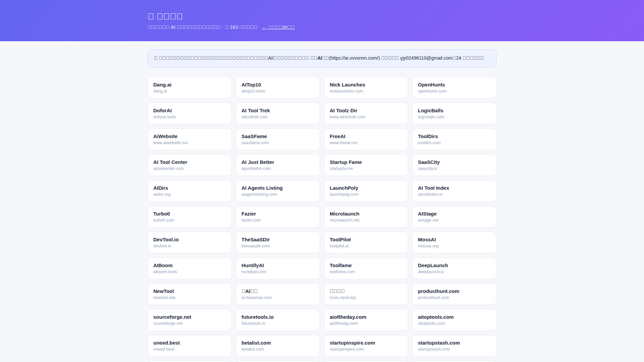Select the AI Agents Listing card

[278, 191]
